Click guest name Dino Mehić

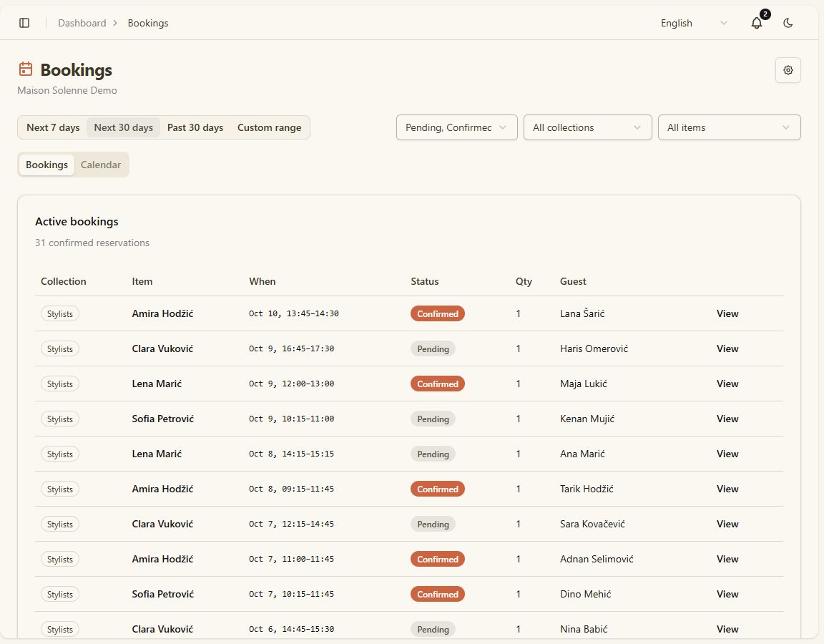pos(585,594)
